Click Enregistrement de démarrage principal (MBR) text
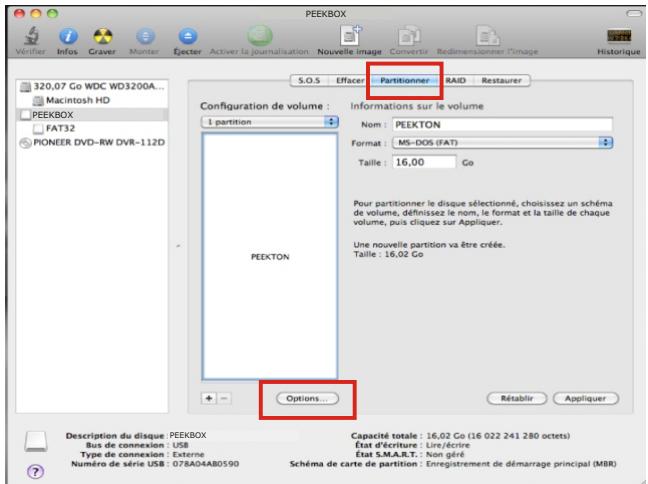Screen dimensions: 648x484 [521, 464]
